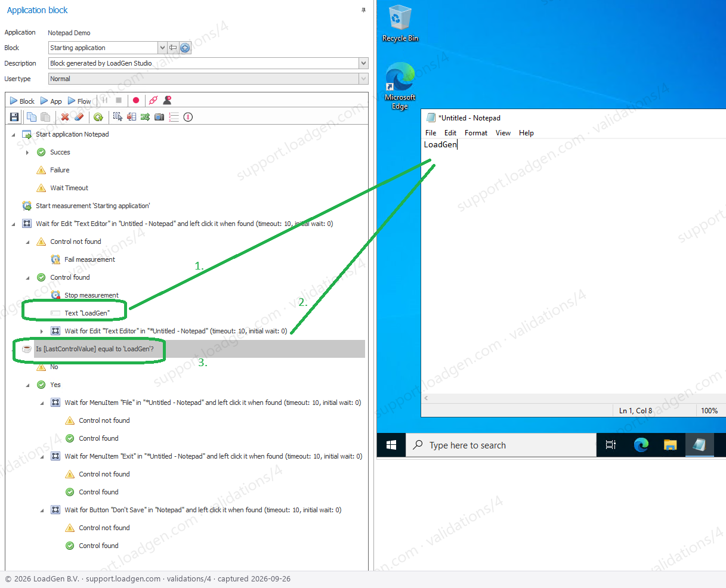
Task: Save the block with the floppy disk icon
Action: (14, 117)
